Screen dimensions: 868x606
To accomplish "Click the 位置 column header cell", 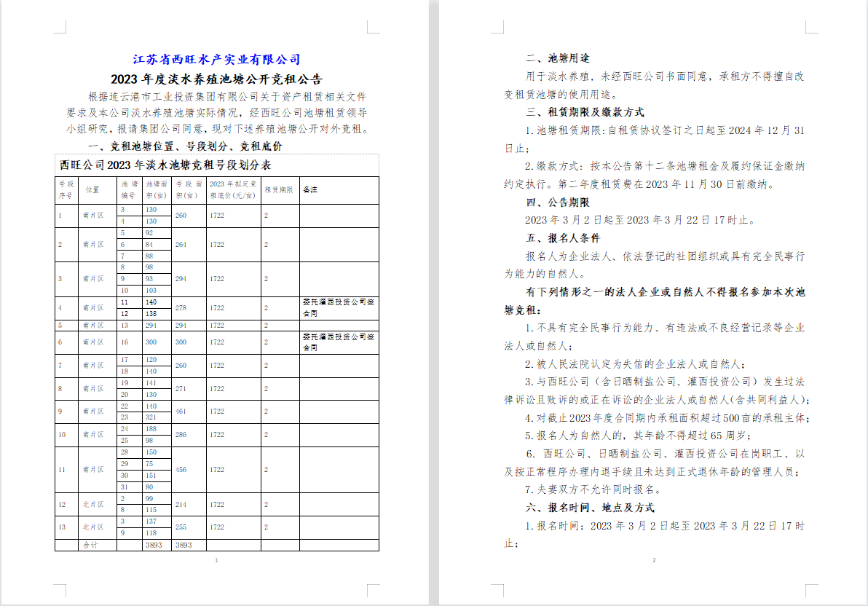I will pos(92,190).
